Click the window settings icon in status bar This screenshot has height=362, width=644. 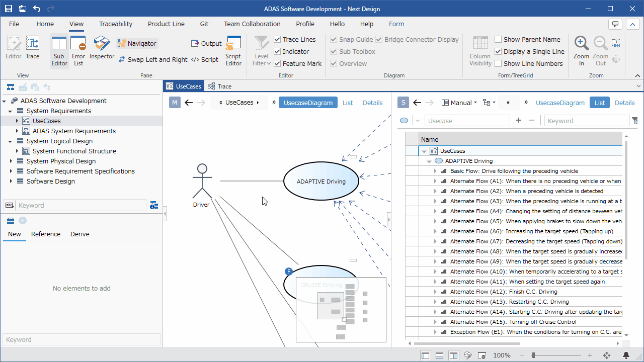[481, 355]
